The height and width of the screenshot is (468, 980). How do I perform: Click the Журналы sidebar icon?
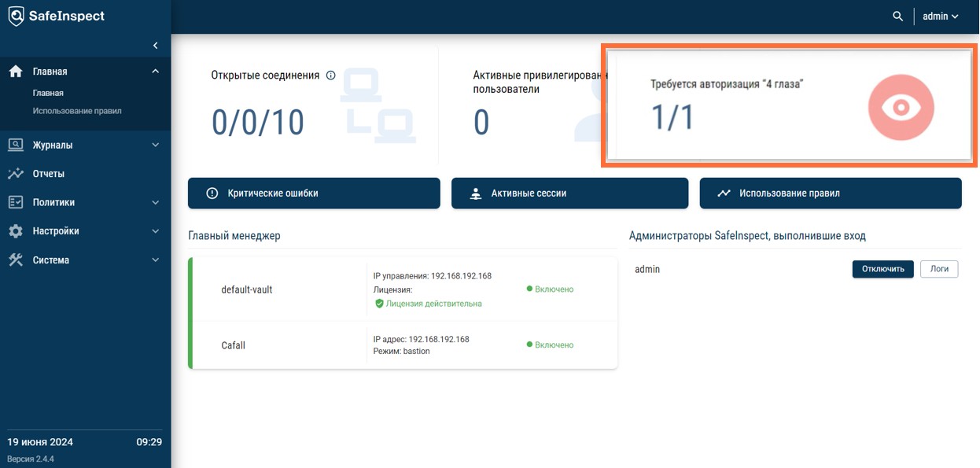pyautogui.click(x=16, y=145)
